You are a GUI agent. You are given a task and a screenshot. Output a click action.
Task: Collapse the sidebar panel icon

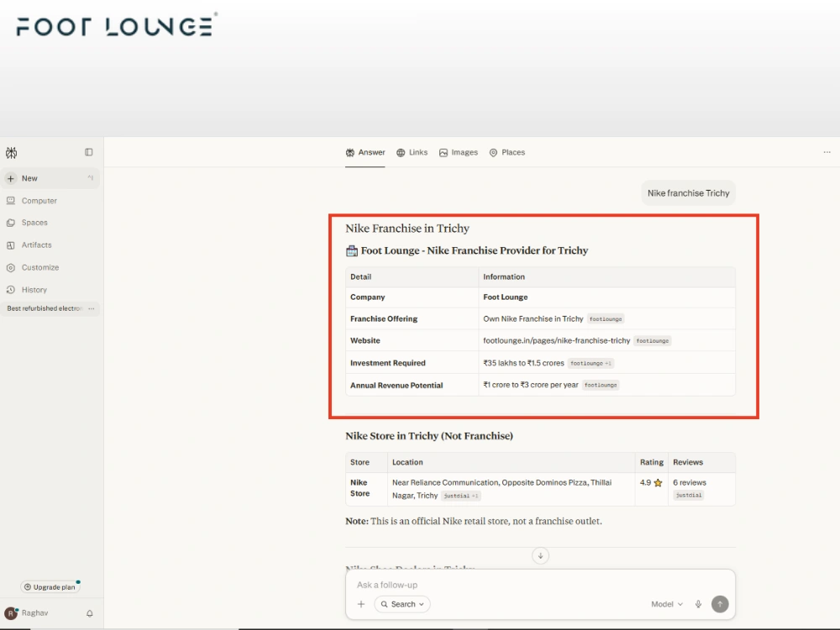[x=89, y=152]
